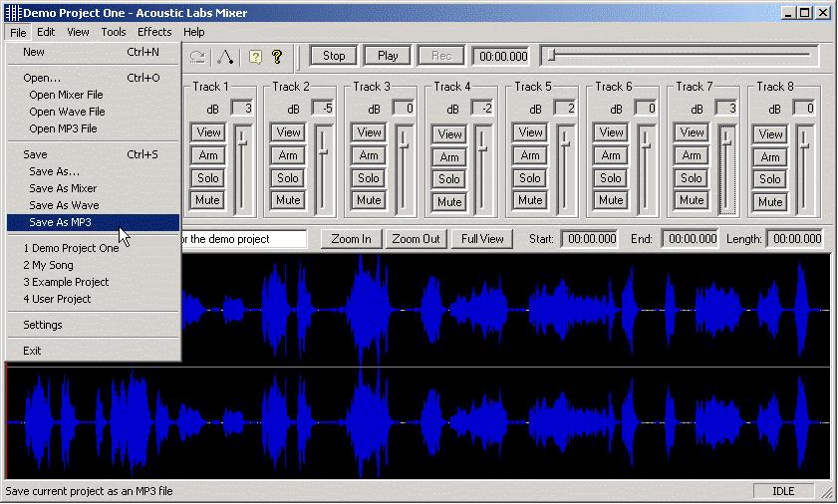Choose Open Mixer File menu entry
838x504 pixels.
93,95
